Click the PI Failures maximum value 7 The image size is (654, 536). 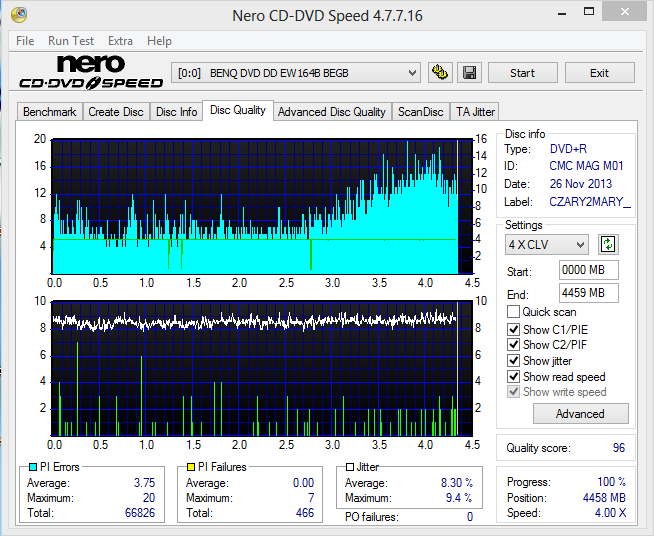pos(311,498)
